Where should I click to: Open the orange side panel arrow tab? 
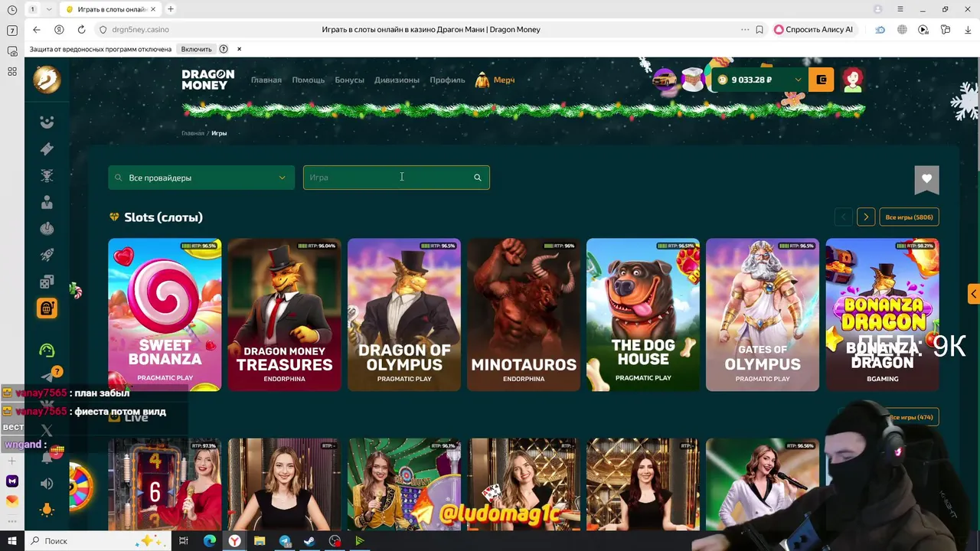[x=973, y=294]
